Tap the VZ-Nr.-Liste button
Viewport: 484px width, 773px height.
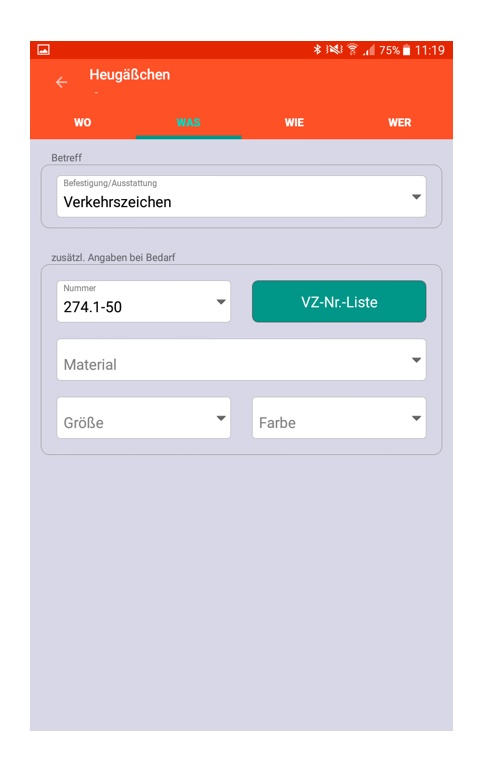pos(339,301)
